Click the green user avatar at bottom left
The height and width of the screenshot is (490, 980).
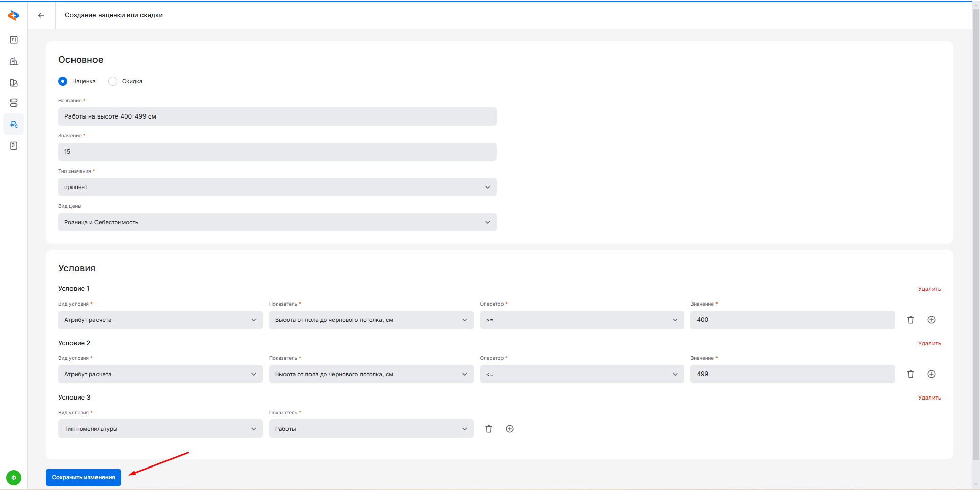pyautogui.click(x=14, y=478)
